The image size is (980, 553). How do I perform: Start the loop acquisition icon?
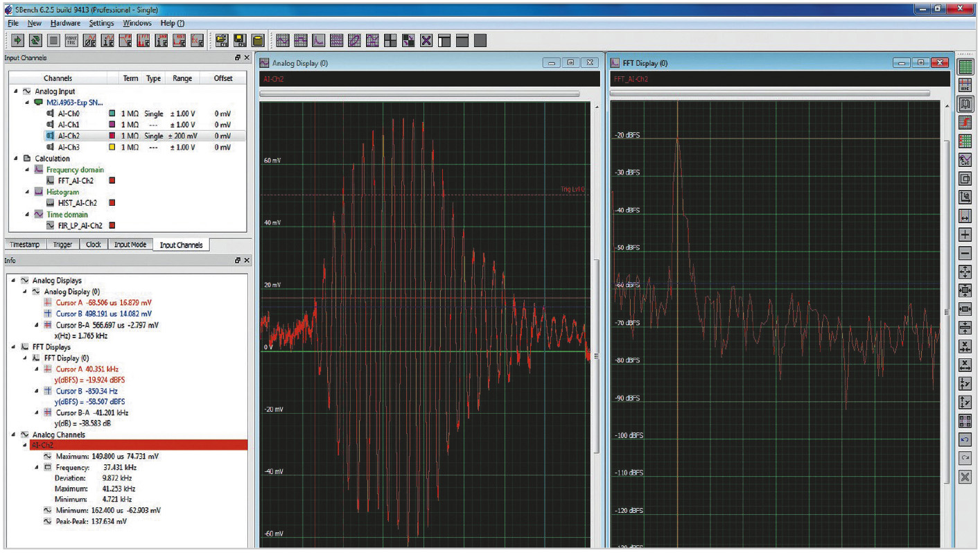35,40
